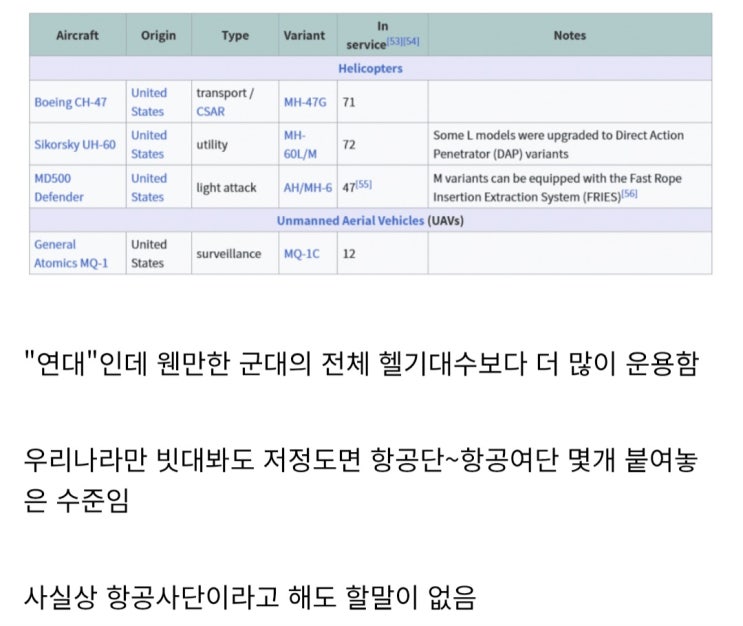Click the In service count 72
This screenshot has height=626, width=743.
click(x=349, y=145)
